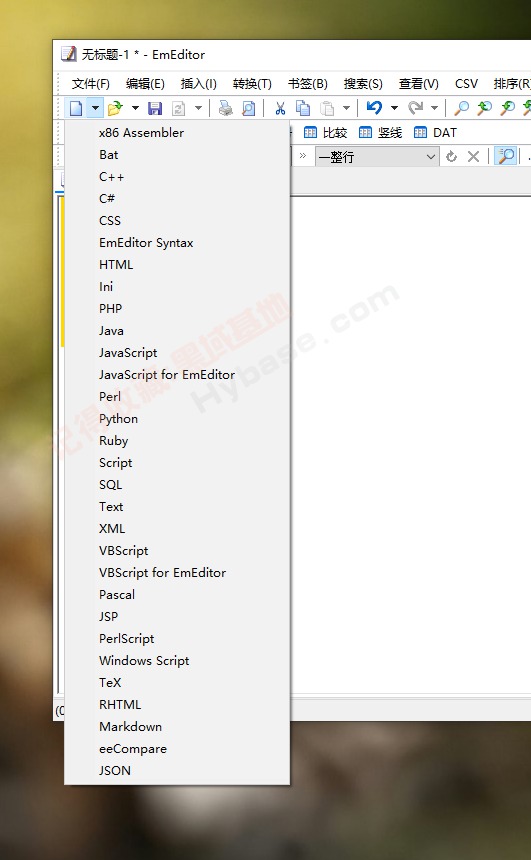Image resolution: width=531 pixels, height=860 pixels.
Task: Select the Text entry
Action: pos(177,506)
